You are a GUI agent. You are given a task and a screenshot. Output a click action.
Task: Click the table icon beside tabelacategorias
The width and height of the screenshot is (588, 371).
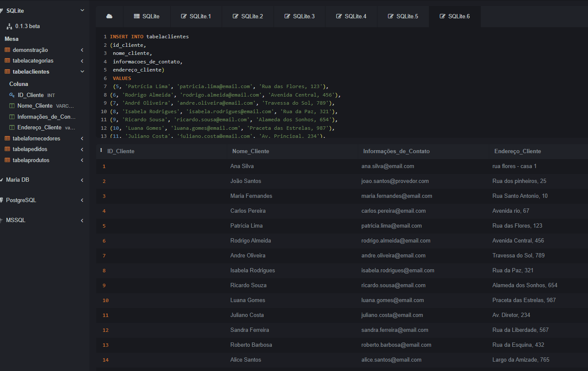(x=7, y=61)
